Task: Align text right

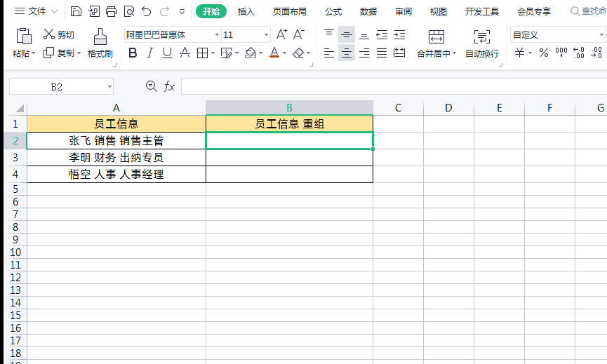Action: (x=364, y=53)
